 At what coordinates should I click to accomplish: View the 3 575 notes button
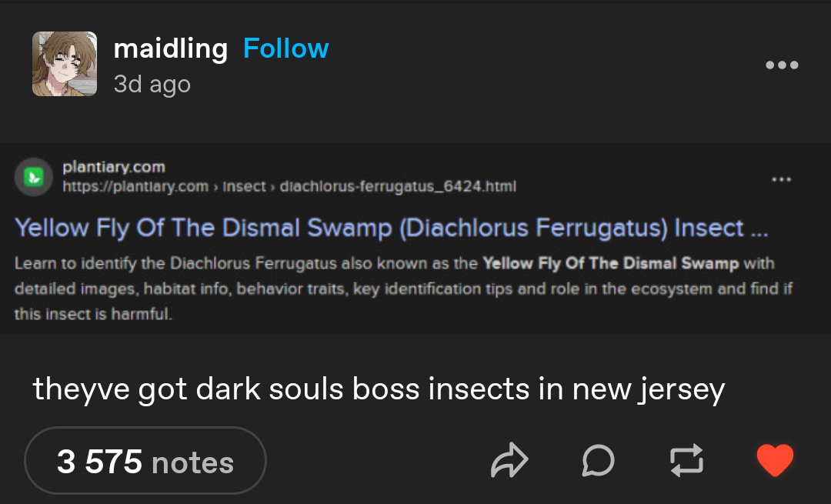[x=145, y=461]
